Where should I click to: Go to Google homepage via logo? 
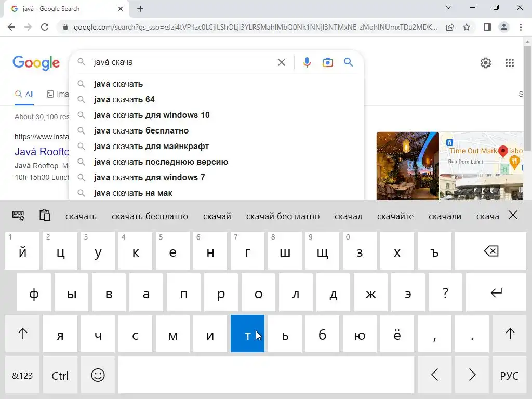[36, 63]
